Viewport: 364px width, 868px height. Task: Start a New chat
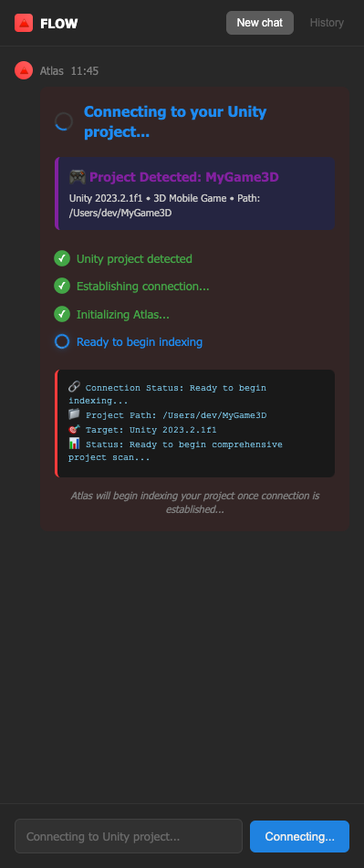click(260, 23)
